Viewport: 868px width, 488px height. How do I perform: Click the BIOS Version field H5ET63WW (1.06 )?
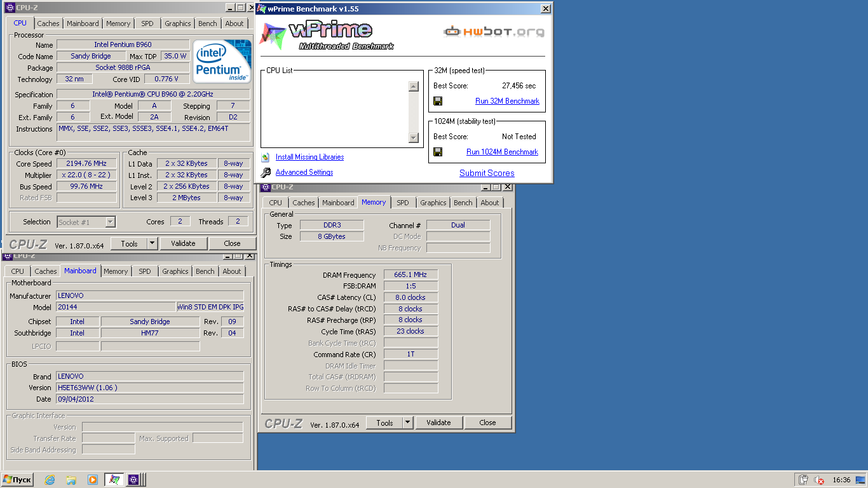tap(150, 388)
